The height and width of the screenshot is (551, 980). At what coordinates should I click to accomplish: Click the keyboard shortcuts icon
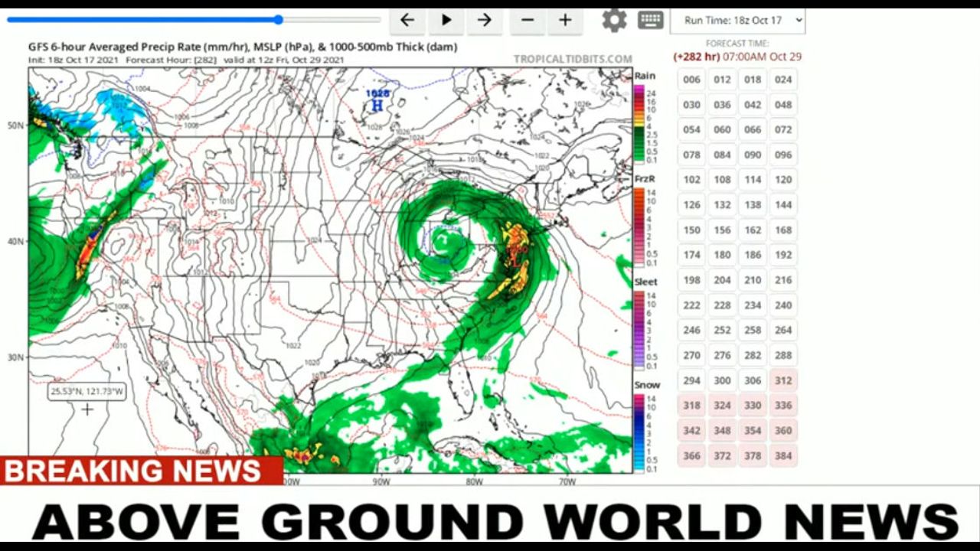pyautogui.click(x=650, y=21)
